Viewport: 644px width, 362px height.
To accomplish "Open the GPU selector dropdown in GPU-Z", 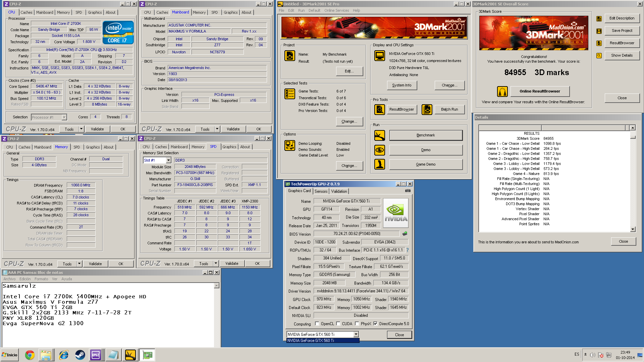I will [x=356, y=335].
